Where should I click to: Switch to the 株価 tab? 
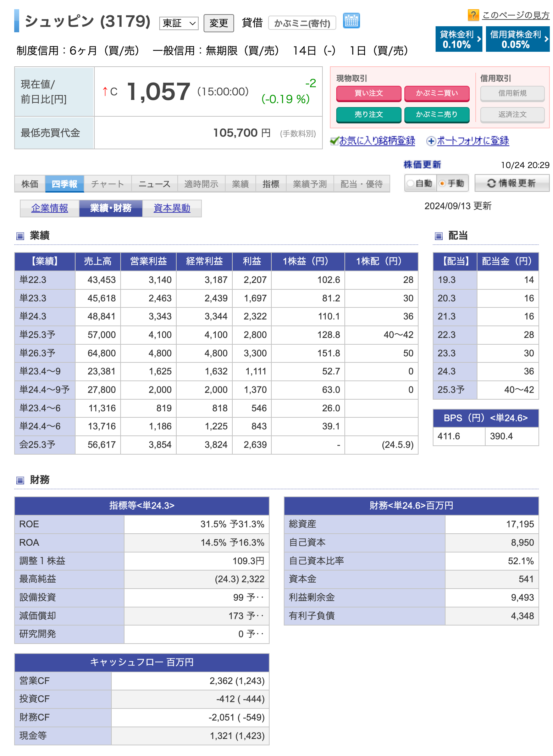point(30,184)
